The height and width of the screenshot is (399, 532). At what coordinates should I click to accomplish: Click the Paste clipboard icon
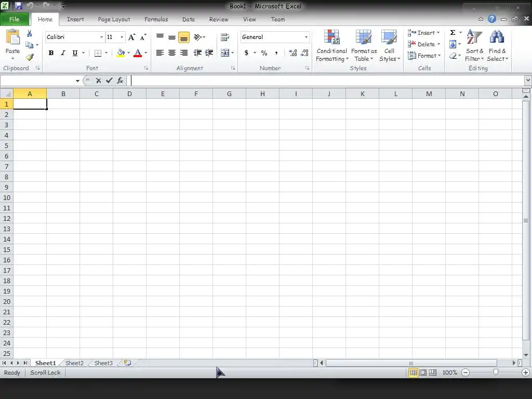pyautogui.click(x=13, y=37)
